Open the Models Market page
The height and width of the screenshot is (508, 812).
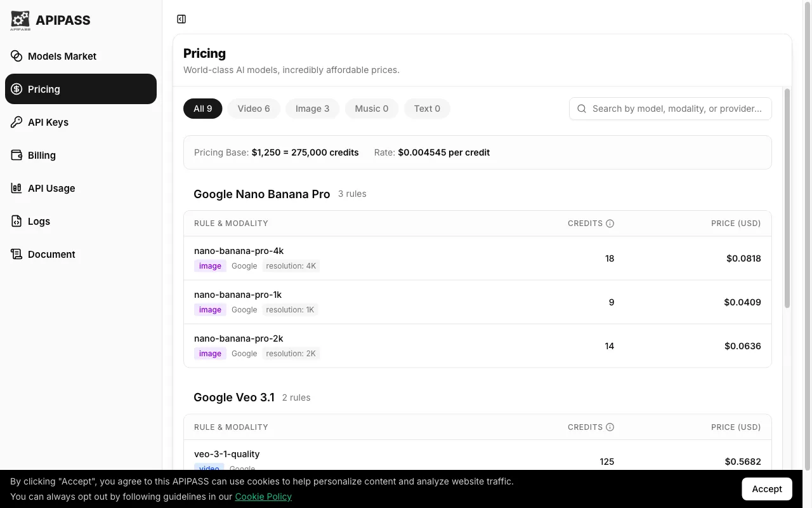tap(81, 56)
